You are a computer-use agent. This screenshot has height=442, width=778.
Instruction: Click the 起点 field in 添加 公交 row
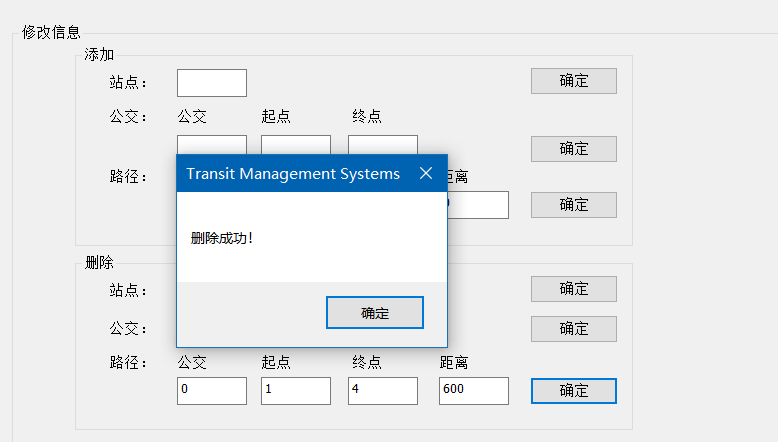[296, 144]
